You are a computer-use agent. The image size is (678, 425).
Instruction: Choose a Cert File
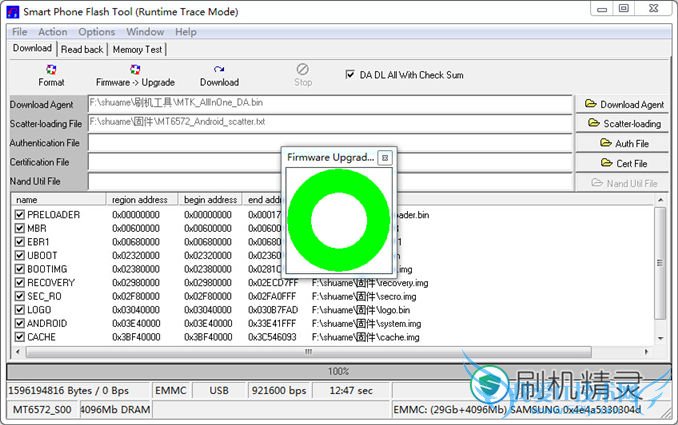624,163
